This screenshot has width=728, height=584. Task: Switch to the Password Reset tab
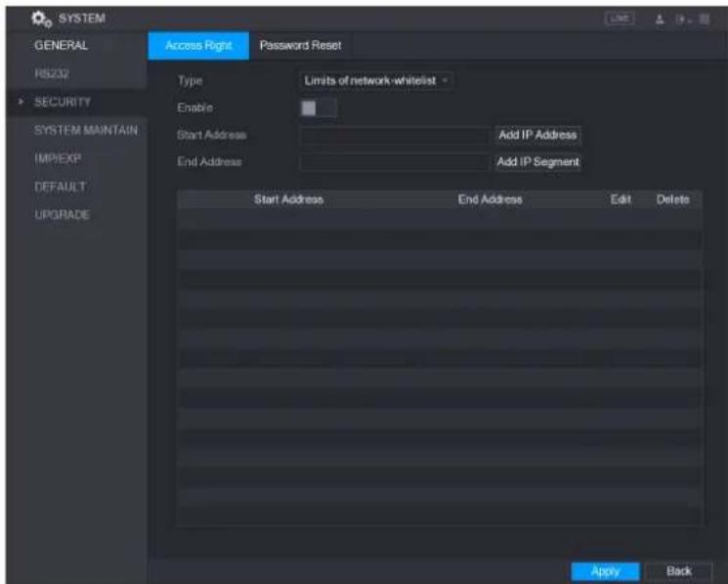[300, 46]
